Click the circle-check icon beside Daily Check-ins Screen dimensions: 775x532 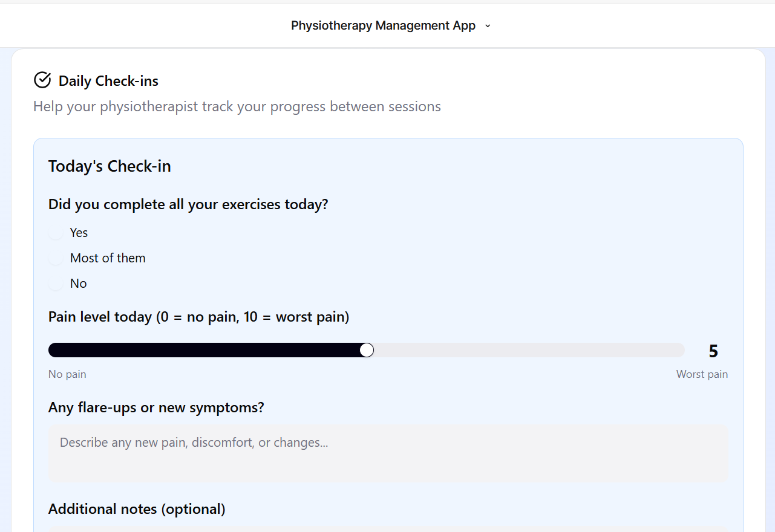click(x=42, y=79)
